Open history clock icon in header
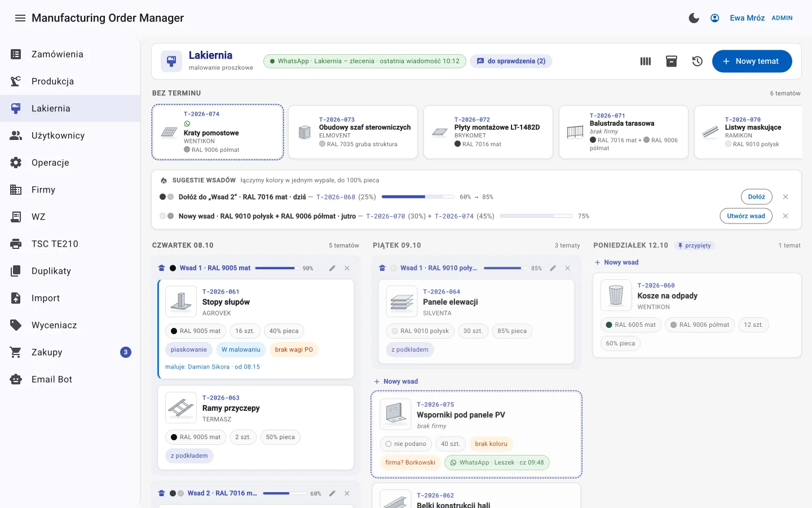812x508 pixels. coord(698,61)
